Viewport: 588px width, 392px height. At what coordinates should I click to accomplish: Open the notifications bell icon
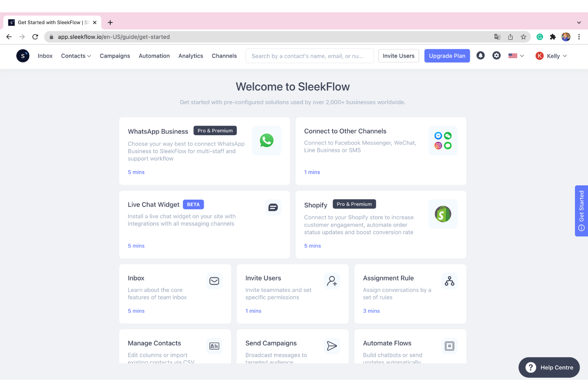click(x=480, y=56)
